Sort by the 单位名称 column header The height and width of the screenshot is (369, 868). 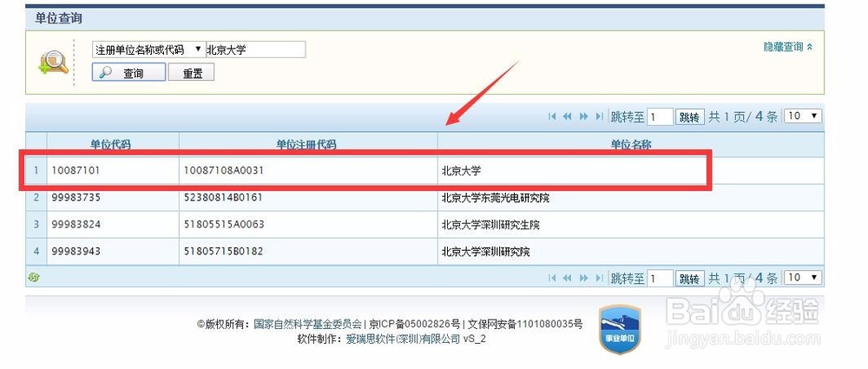pyautogui.click(x=630, y=144)
